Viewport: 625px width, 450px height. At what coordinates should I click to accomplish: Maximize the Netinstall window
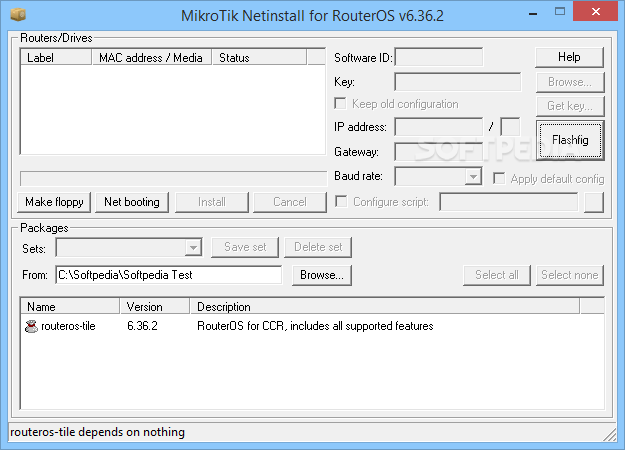(560, 12)
